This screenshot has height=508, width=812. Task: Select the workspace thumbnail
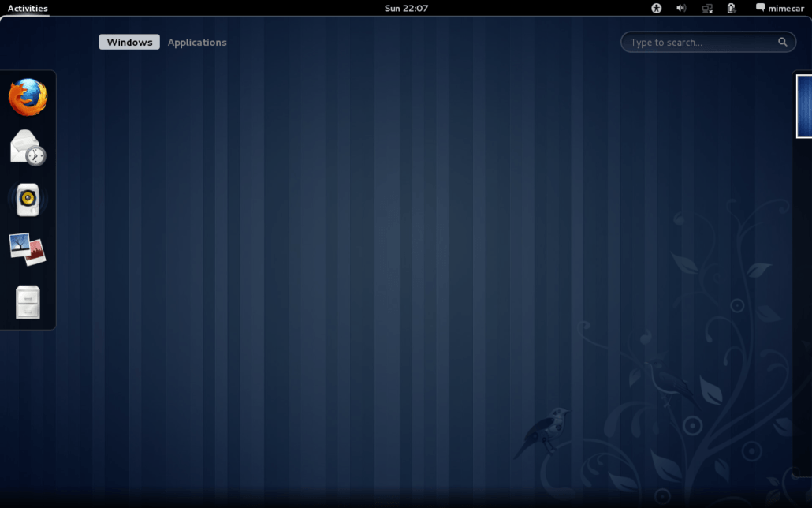tap(804, 106)
